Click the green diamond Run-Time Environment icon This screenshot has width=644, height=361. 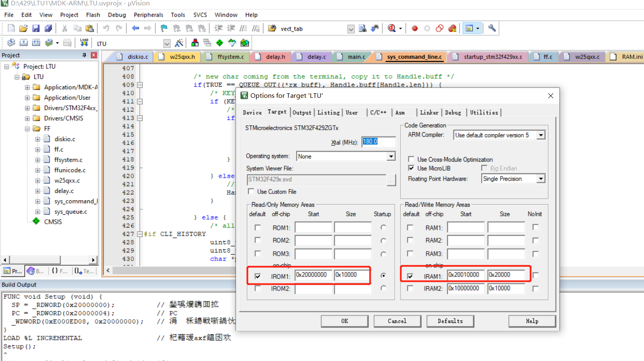(220, 43)
